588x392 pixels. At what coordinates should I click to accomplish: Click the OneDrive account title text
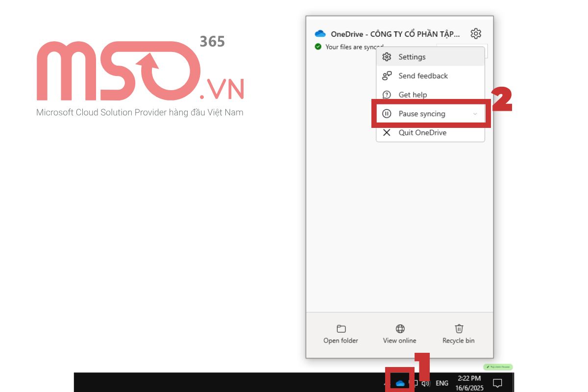pyautogui.click(x=395, y=34)
